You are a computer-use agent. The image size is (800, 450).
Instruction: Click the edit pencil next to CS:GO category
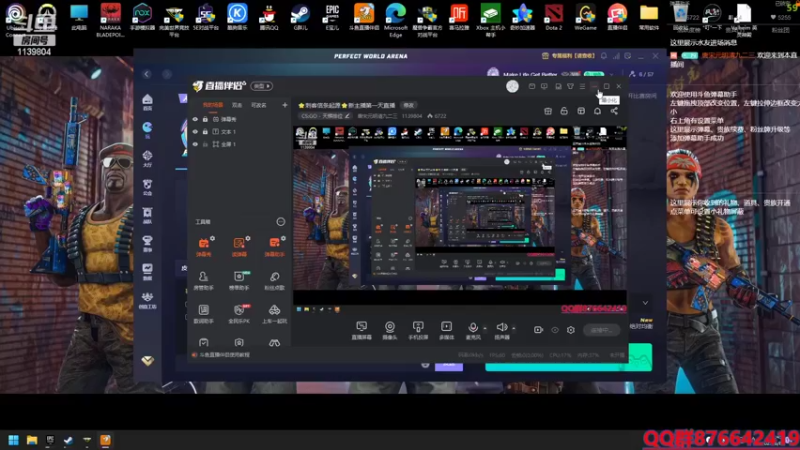click(347, 116)
